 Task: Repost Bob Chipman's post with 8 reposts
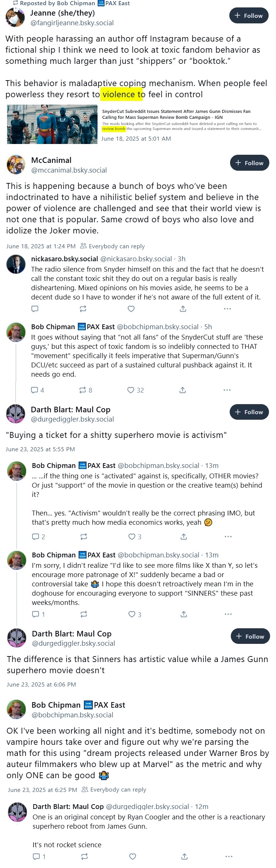pos(86,390)
